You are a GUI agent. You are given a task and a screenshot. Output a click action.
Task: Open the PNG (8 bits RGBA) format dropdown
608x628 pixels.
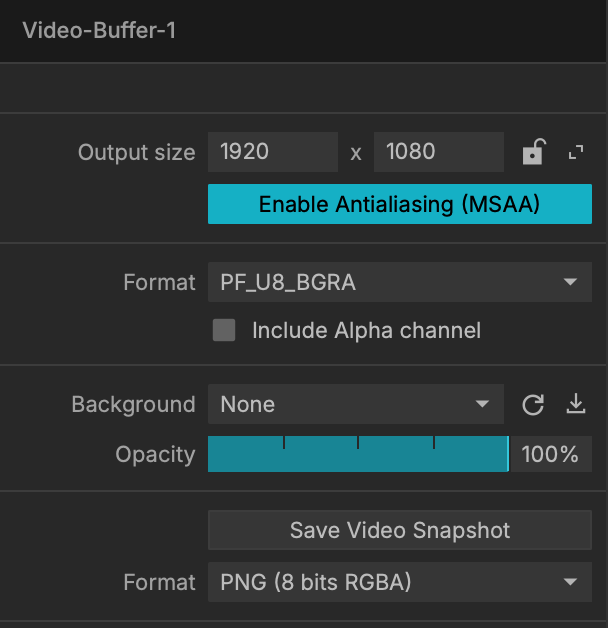pos(400,582)
